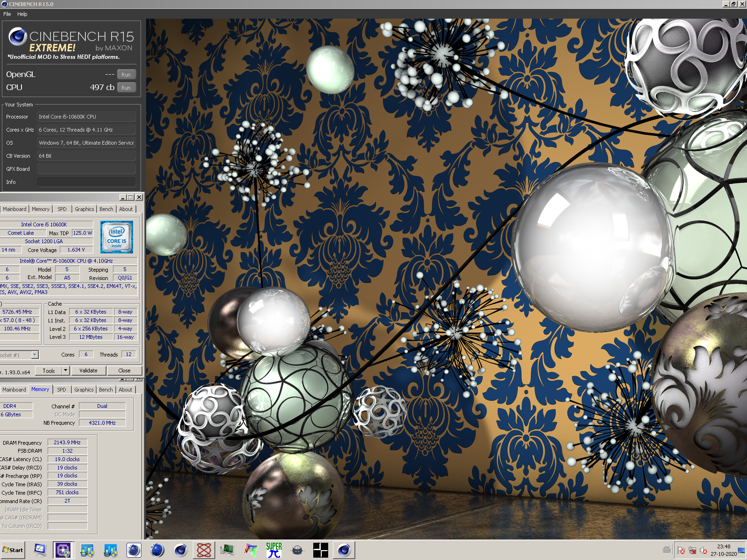This screenshot has height=560, width=747.
Task: Click the CB Version field showing 64 Bit
Action: 86,156
